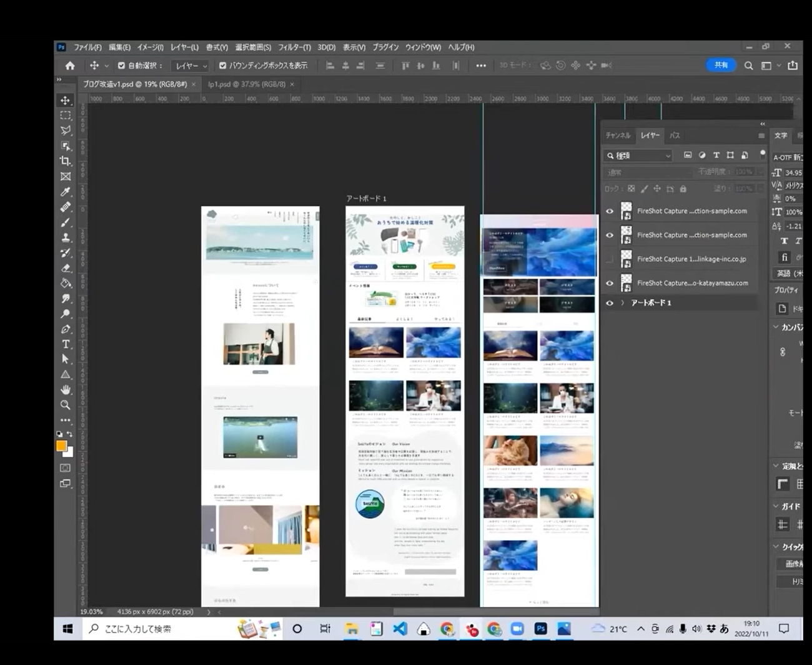The height and width of the screenshot is (665, 812).
Task: Open the フィルター menu
Action: click(294, 47)
